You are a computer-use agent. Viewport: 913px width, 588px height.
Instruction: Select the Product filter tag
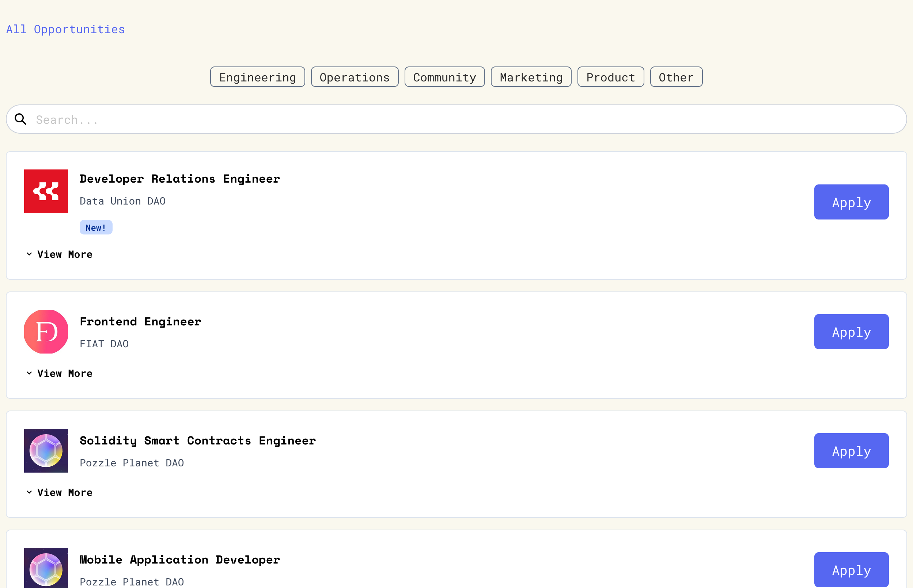point(610,77)
